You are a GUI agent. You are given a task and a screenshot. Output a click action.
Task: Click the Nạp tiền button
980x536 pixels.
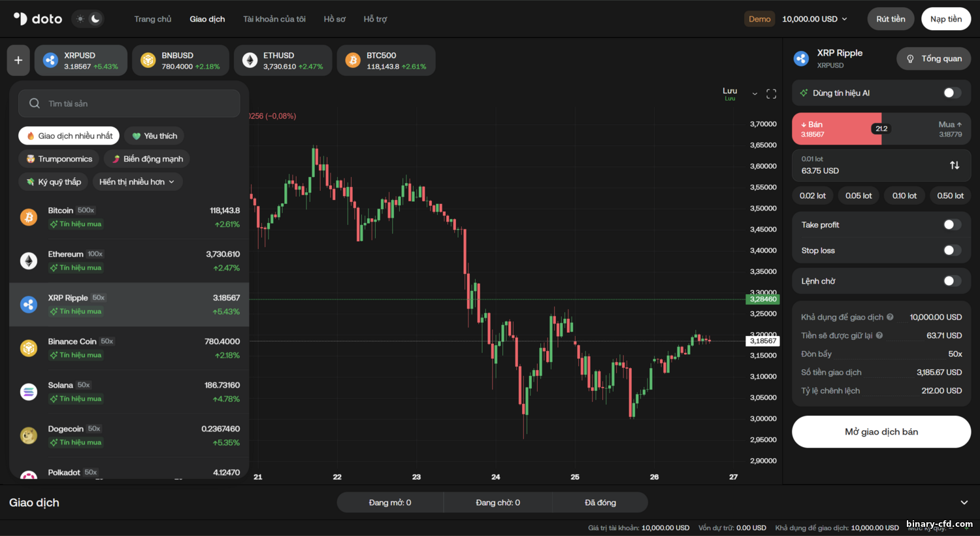(945, 19)
